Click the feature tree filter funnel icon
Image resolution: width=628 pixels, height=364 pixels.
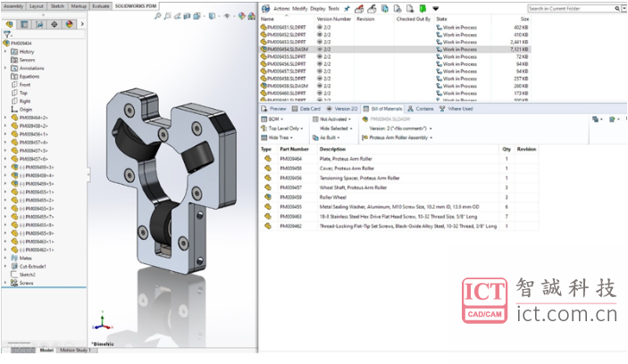tap(7, 35)
